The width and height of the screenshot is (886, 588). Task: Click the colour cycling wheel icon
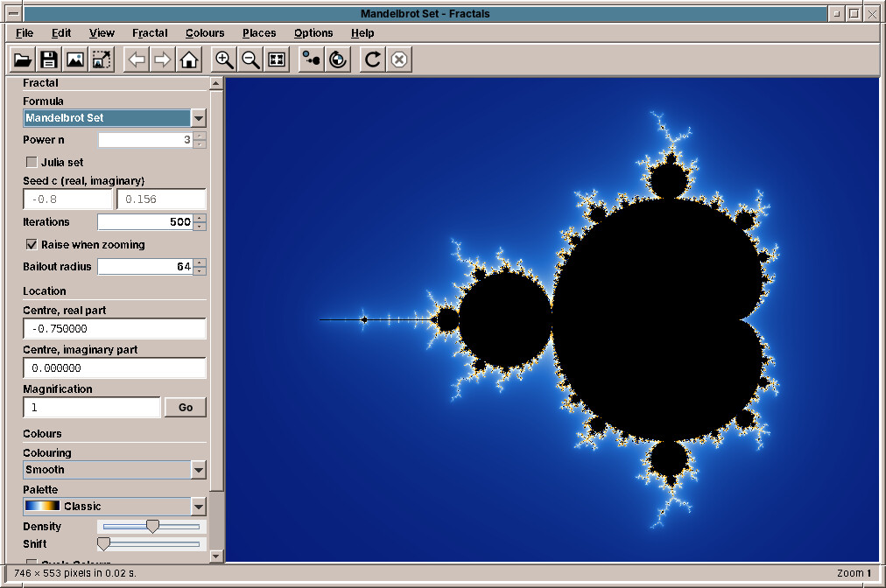click(338, 59)
